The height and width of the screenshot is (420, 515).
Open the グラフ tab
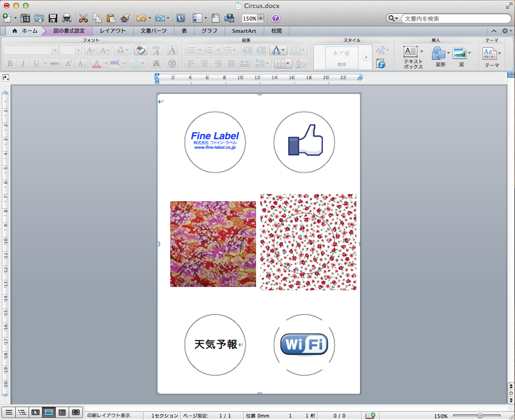pyautogui.click(x=209, y=31)
